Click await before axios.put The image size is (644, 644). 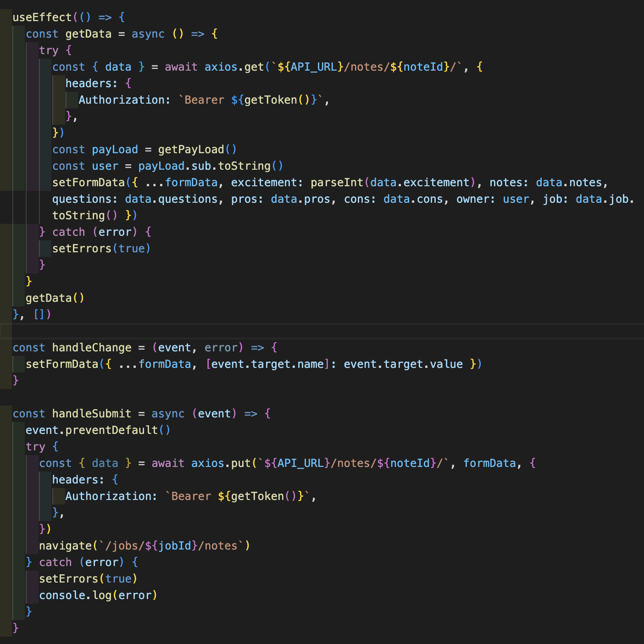(x=168, y=463)
